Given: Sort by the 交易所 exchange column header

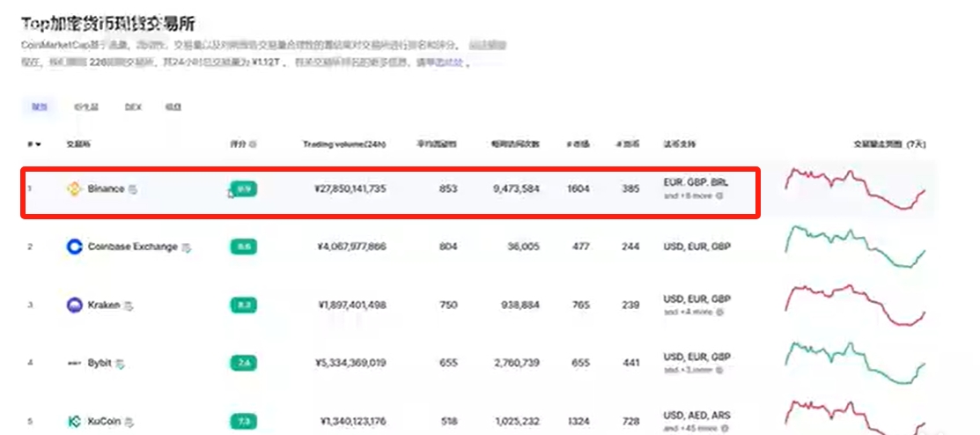Looking at the screenshot, I should coord(78,144).
